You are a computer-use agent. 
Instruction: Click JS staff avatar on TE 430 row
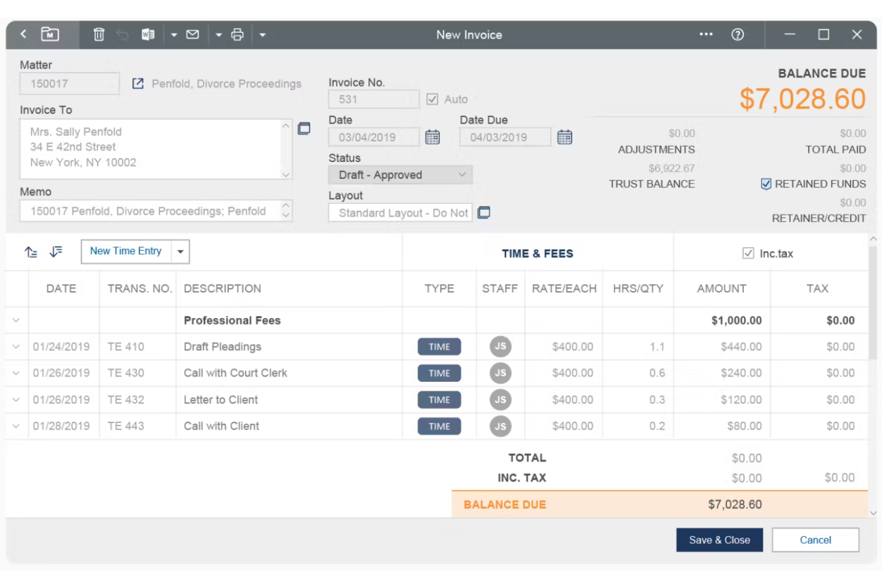point(501,373)
